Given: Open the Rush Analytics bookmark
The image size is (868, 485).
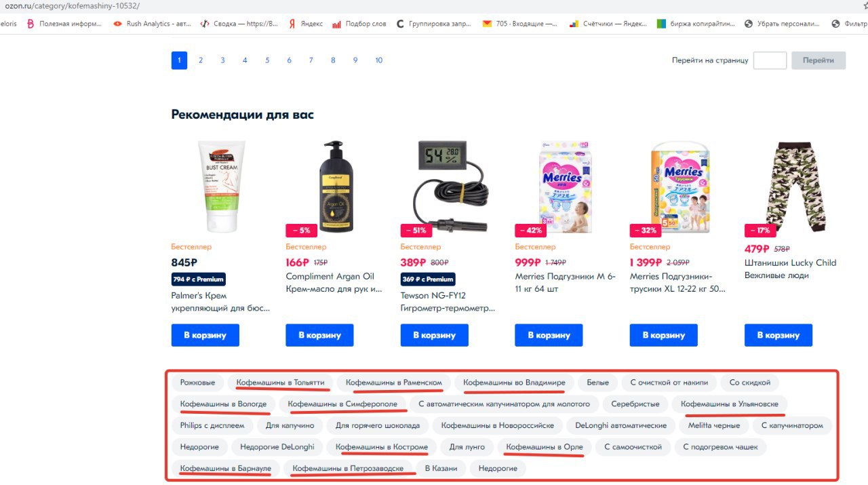Looking at the screenshot, I should tap(153, 24).
